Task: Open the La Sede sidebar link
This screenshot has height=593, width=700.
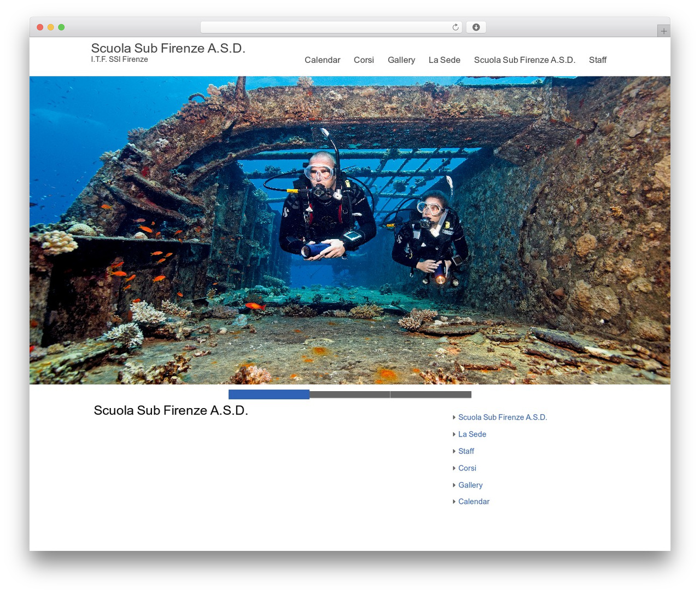Action: (472, 434)
